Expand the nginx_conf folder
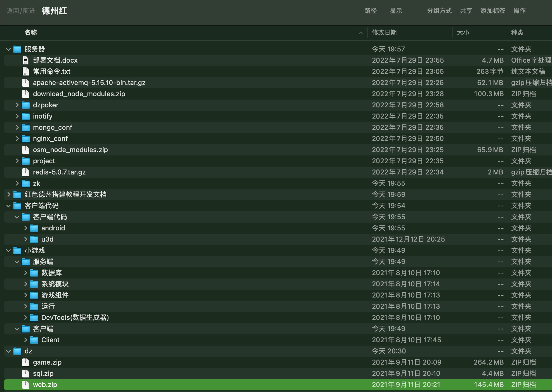The width and height of the screenshot is (552, 392). 17,139
